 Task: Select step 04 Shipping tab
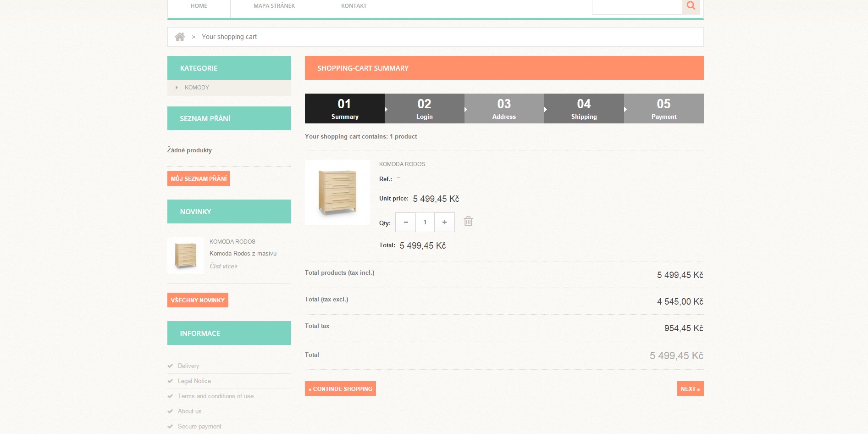tap(584, 109)
